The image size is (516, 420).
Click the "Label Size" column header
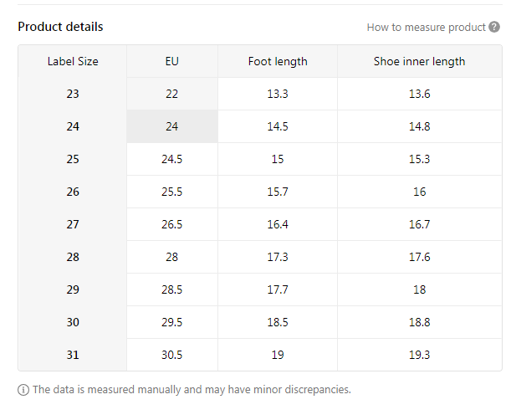pyautogui.click(x=73, y=61)
